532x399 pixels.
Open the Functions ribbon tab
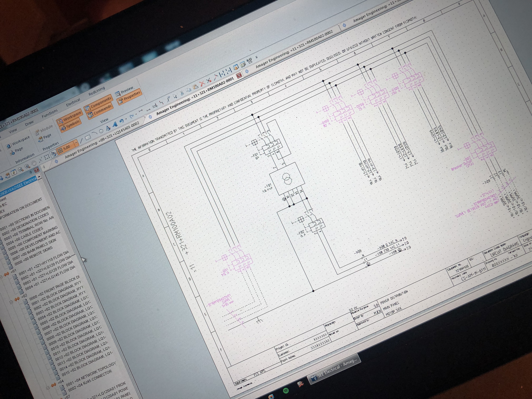pos(50,113)
